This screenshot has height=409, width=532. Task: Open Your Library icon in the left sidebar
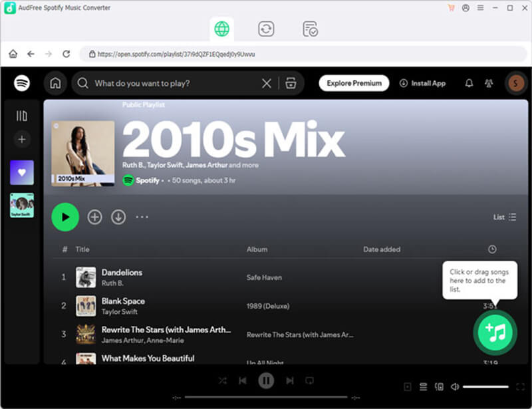point(21,114)
